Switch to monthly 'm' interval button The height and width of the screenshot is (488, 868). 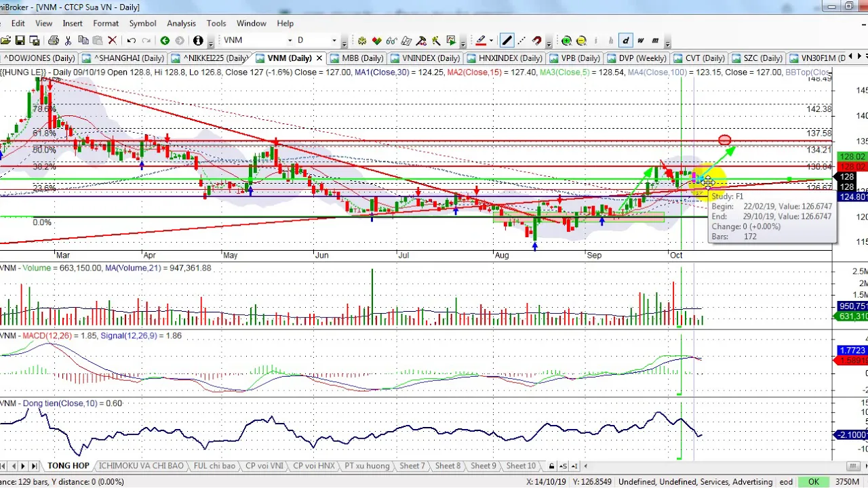pos(655,41)
